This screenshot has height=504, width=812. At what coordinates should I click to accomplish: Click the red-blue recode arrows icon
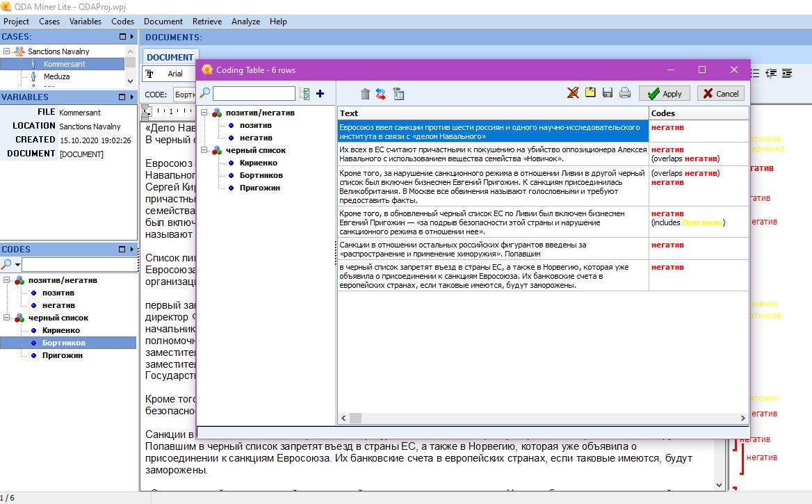pyautogui.click(x=381, y=94)
